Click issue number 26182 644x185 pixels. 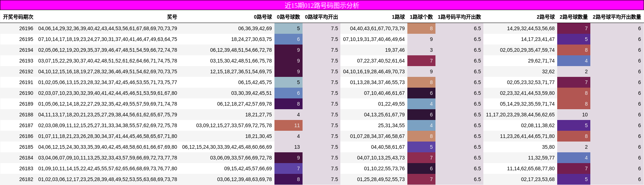26,179
